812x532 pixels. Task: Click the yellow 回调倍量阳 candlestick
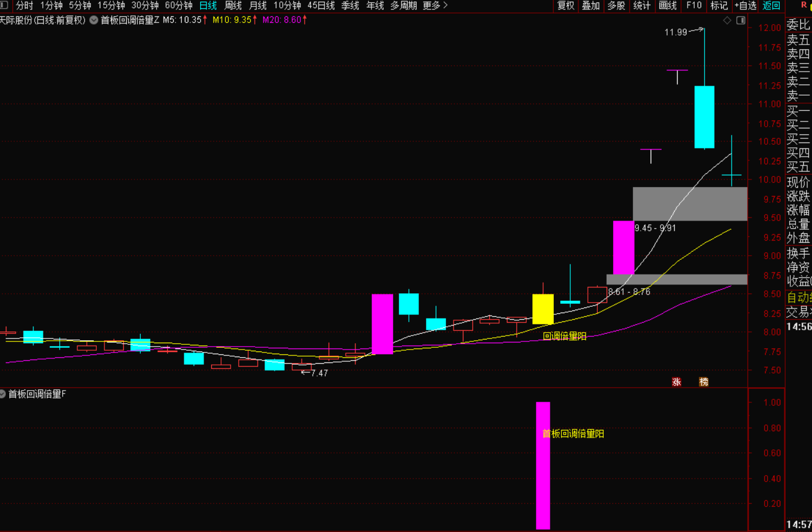tap(543, 309)
